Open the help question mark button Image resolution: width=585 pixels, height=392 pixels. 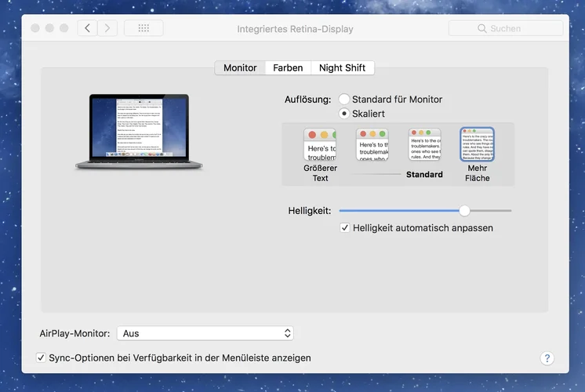pos(547,358)
